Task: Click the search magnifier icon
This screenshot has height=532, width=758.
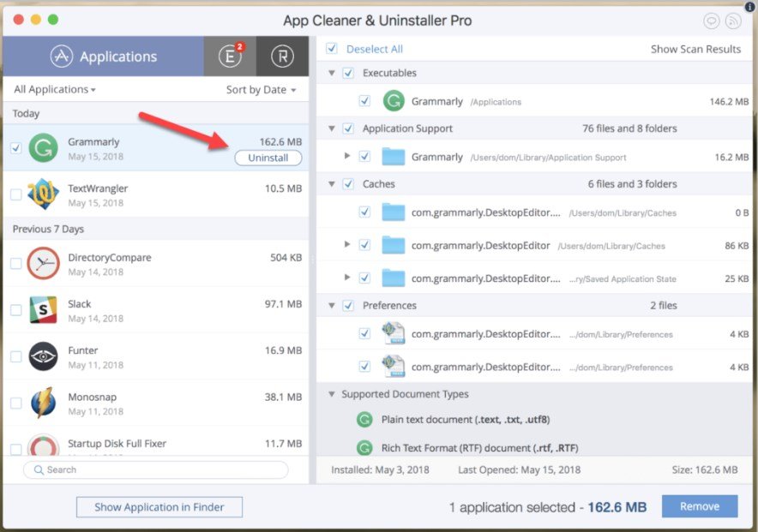Action: coord(39,469)
